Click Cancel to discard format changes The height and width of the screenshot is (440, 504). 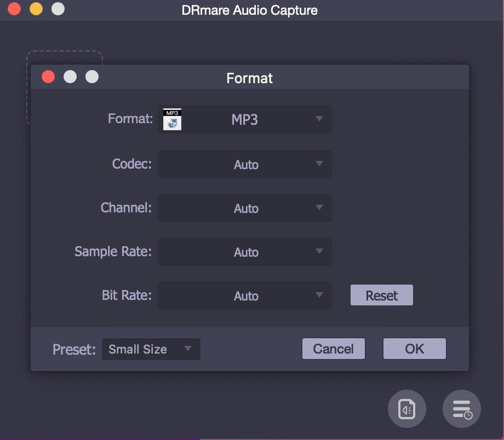point(333,349)
